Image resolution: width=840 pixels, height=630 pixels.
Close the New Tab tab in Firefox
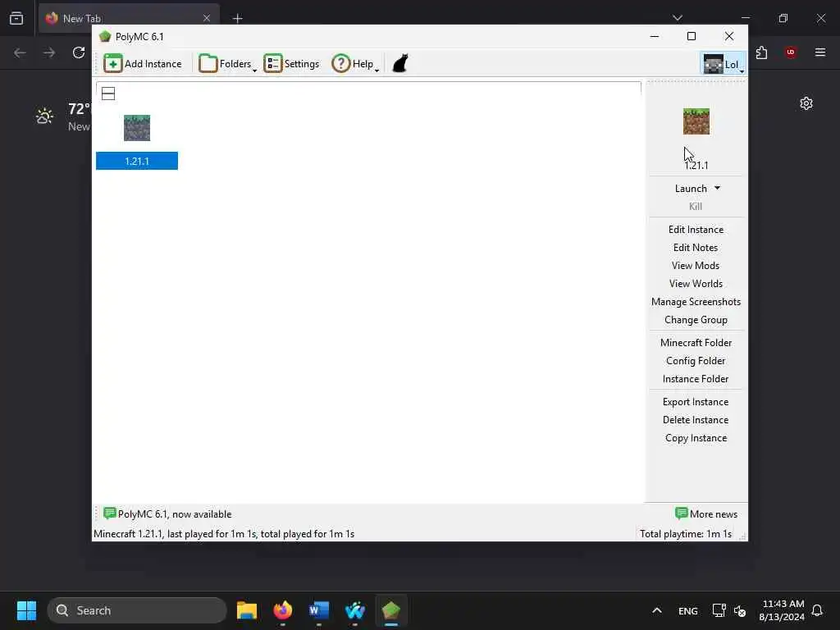(207, 18)
